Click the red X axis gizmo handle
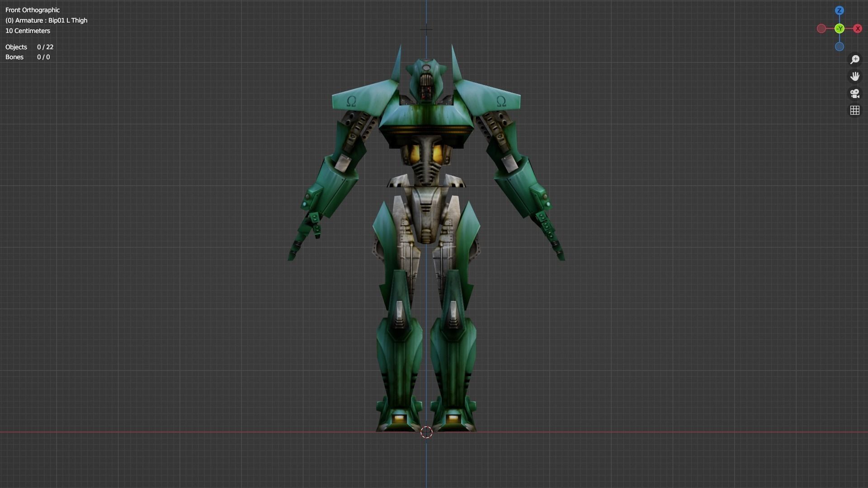 click(858, 28)
